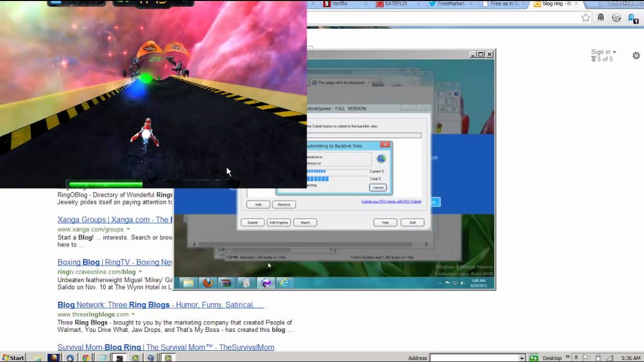Click 'Selected 1,263 bytes in 1 file' status text
The height and width of the screenshot is (362, 644).
pos(262,257)
